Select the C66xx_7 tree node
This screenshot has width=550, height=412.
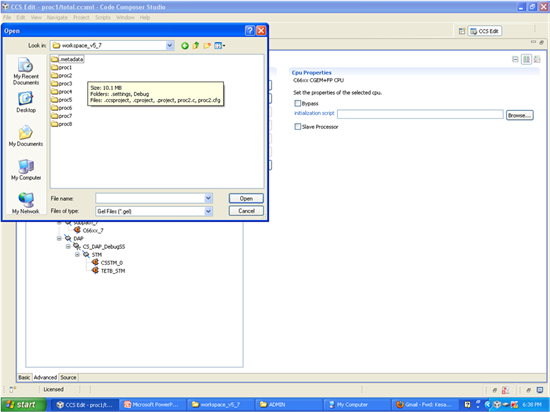pos(88,230)
